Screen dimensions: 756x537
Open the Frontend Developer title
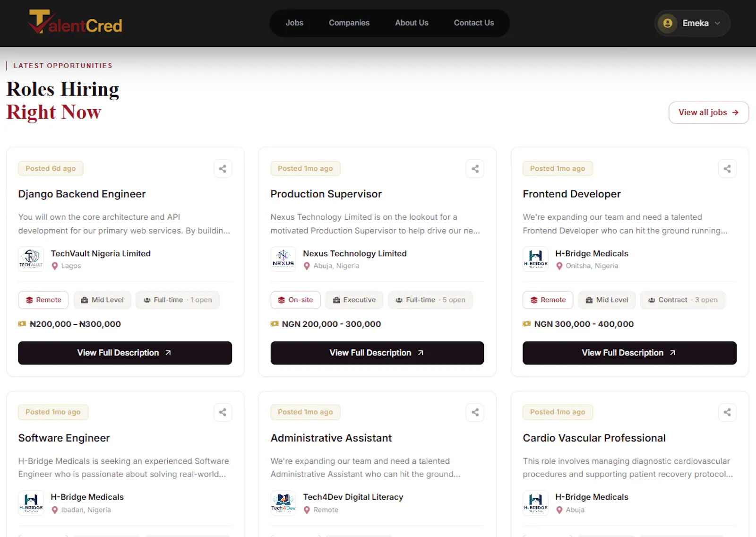[x=572, y=194]
